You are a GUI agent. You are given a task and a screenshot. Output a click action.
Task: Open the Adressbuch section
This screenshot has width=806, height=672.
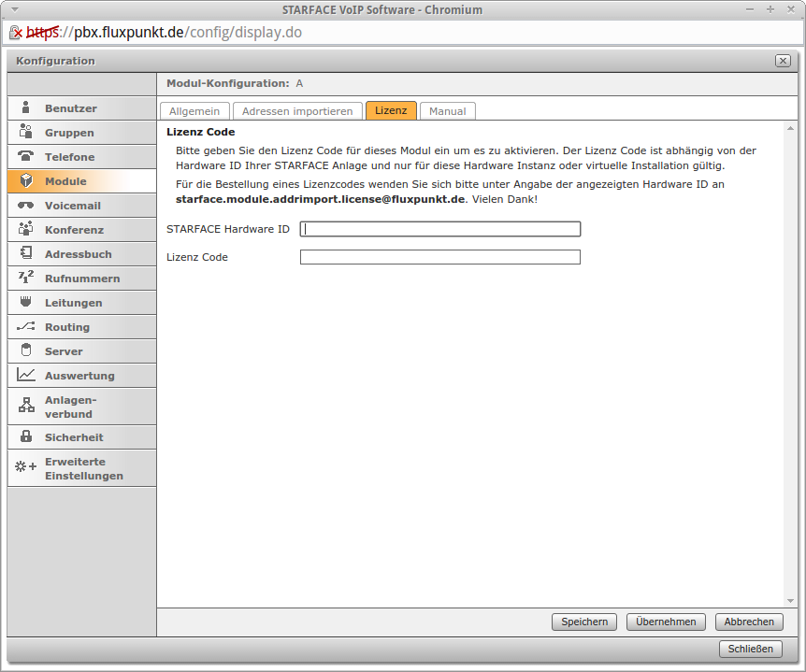click(x=81, y=254)
